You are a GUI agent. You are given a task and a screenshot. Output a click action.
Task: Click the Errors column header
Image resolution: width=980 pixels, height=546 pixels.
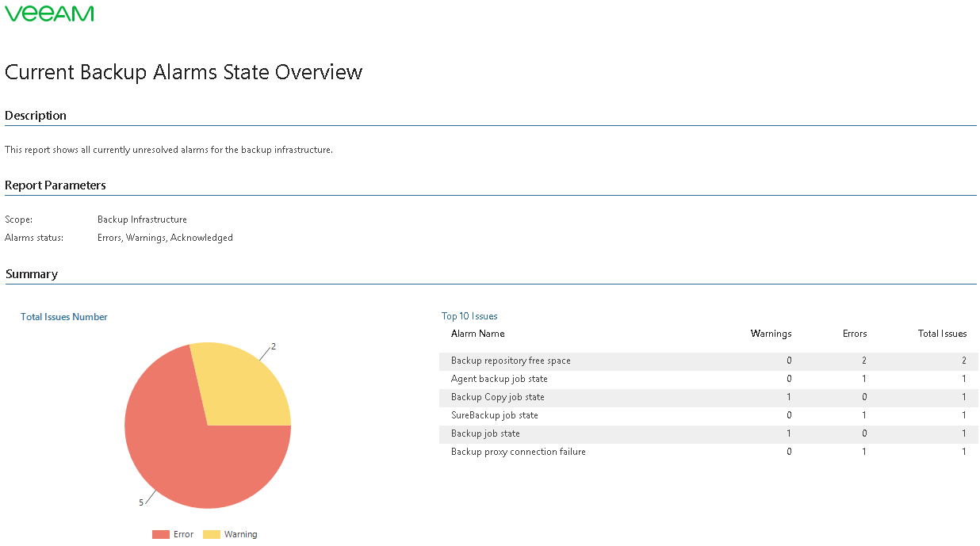pos(855,334)
